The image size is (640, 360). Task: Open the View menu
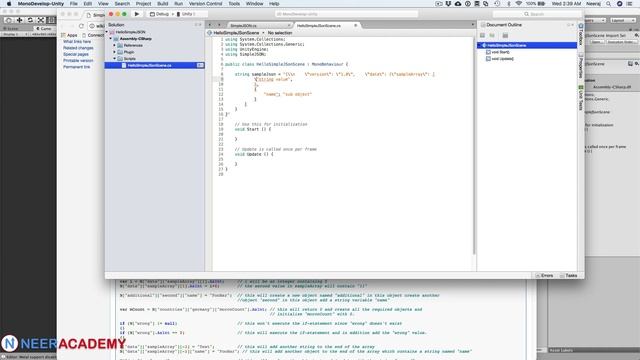tap(103, 4)
